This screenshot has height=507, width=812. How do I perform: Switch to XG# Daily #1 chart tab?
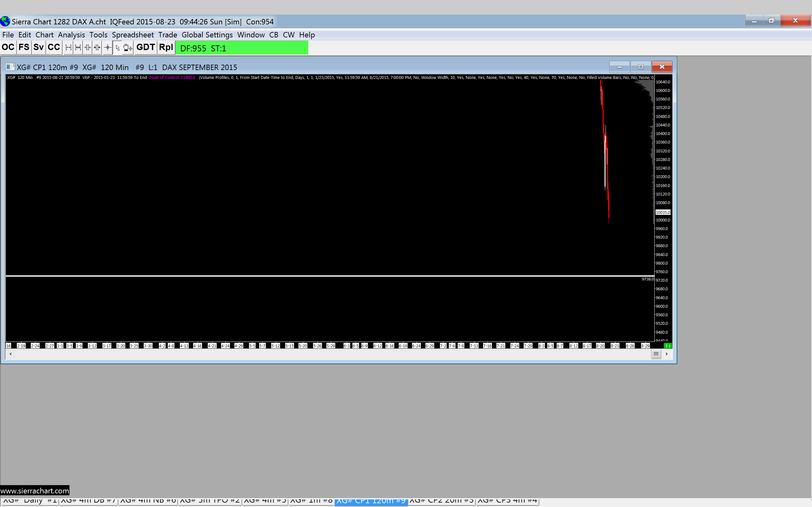tap(29, 501)
